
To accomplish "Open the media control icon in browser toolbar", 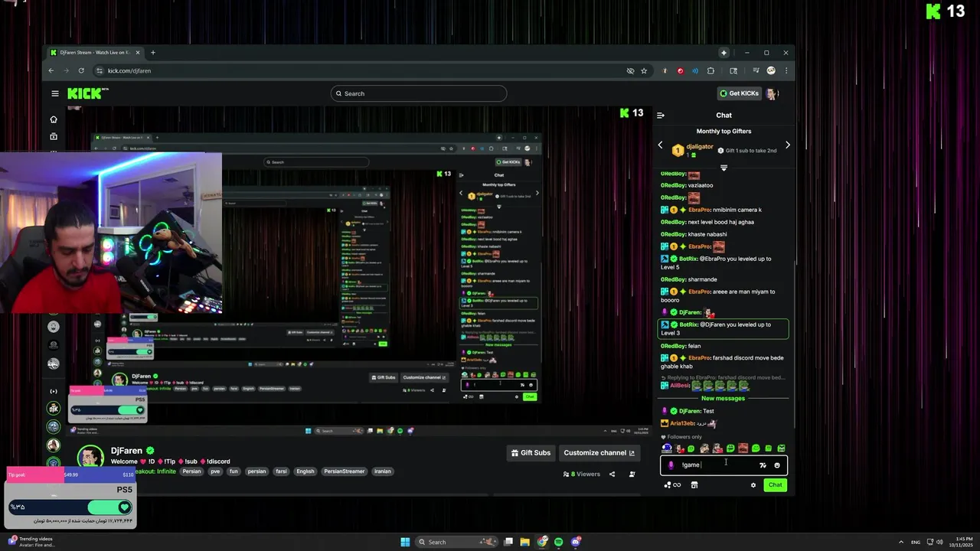I will (x=756, y=70).
